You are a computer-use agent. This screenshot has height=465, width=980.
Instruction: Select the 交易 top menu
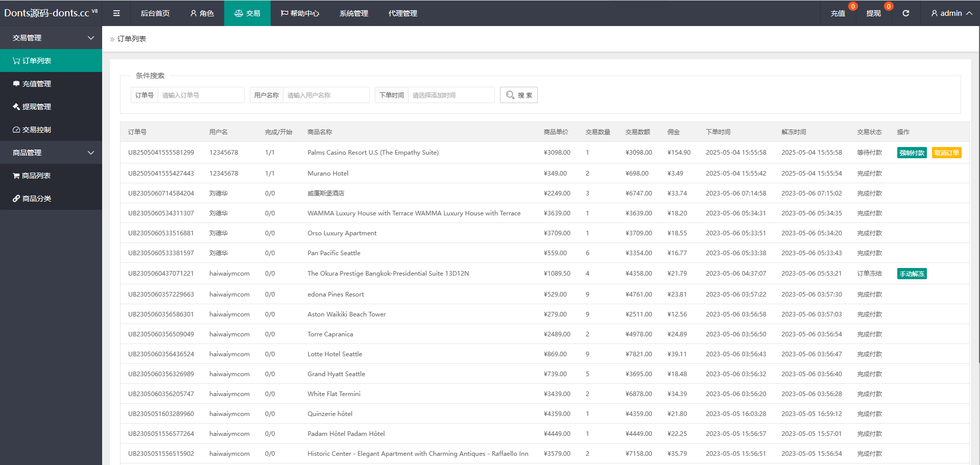click(x=247, y=13)
